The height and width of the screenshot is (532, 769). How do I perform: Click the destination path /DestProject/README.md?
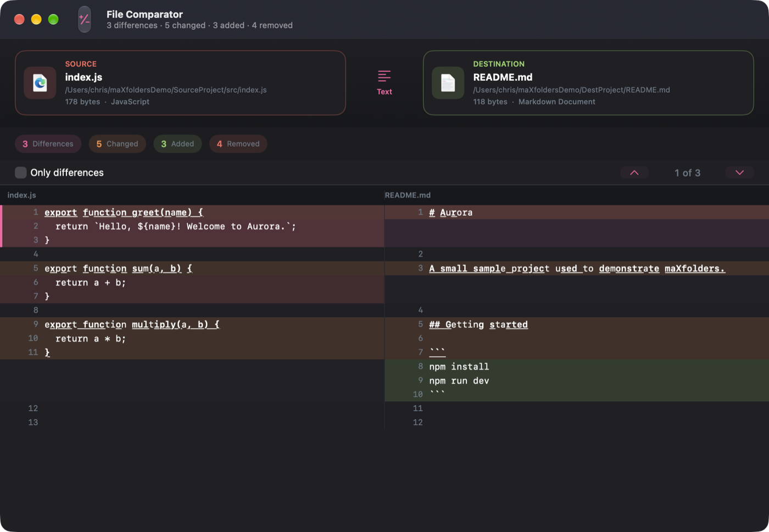(x=571, y=90)
